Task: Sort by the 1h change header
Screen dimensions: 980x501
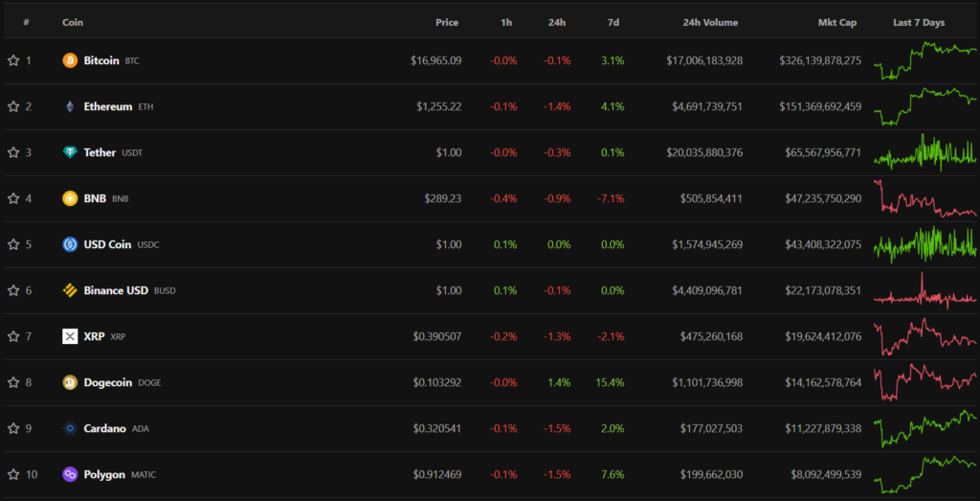Action: coord(506,23)
